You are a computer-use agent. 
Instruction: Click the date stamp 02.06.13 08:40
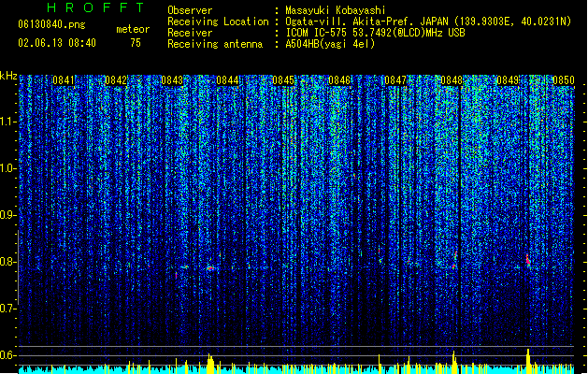point(57,43)
